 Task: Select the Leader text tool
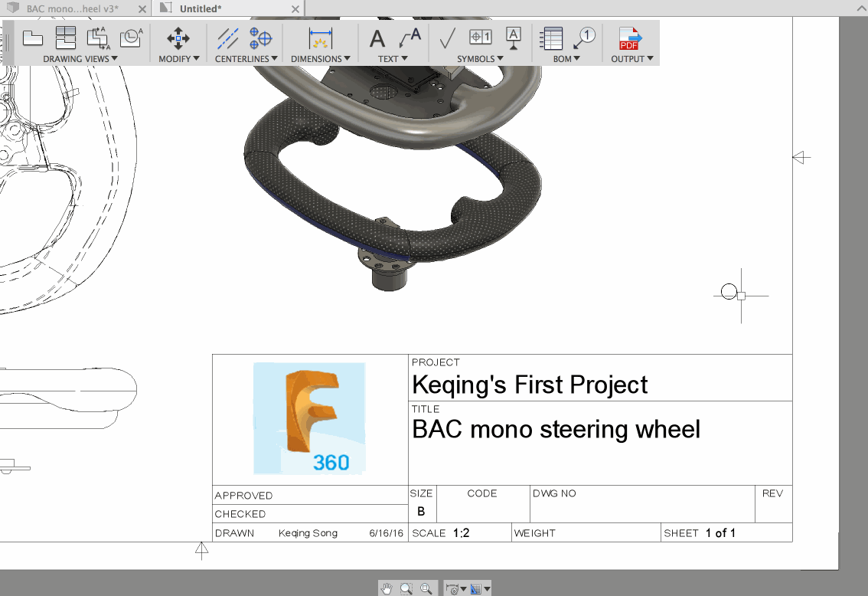pyautogui.click(x=410, y=38)
